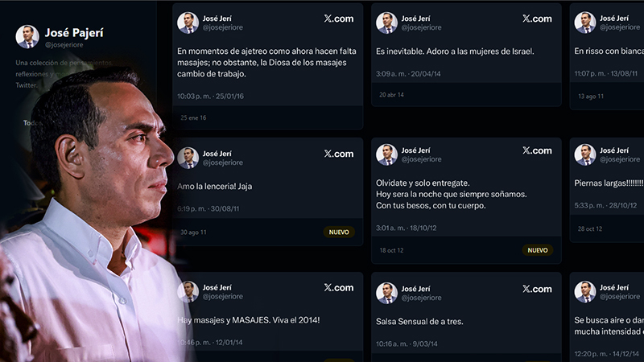Click X.com logo on 'Olvidate y solo entregate' tweet
The width and height of the screenshot is (644, 362).
(x=537, y=150)
